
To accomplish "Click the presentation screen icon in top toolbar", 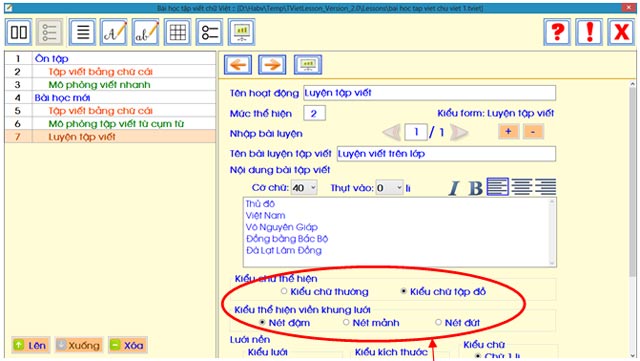I will coord(242,32).
